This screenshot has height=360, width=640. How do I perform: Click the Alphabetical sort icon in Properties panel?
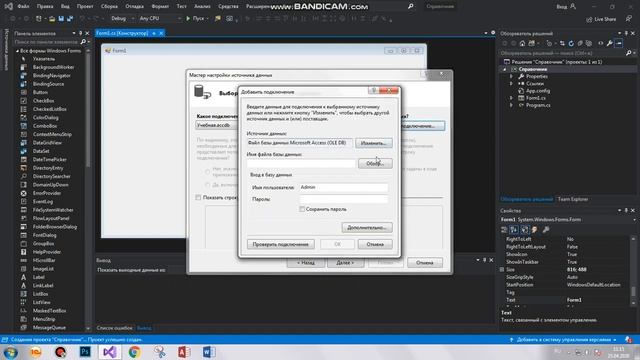(514, 230)
